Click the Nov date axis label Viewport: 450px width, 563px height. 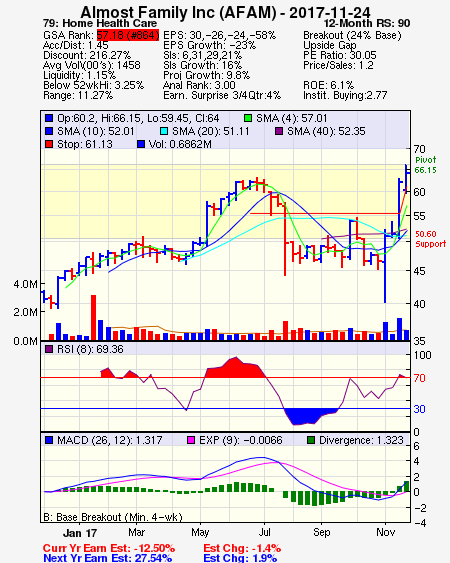386,532
